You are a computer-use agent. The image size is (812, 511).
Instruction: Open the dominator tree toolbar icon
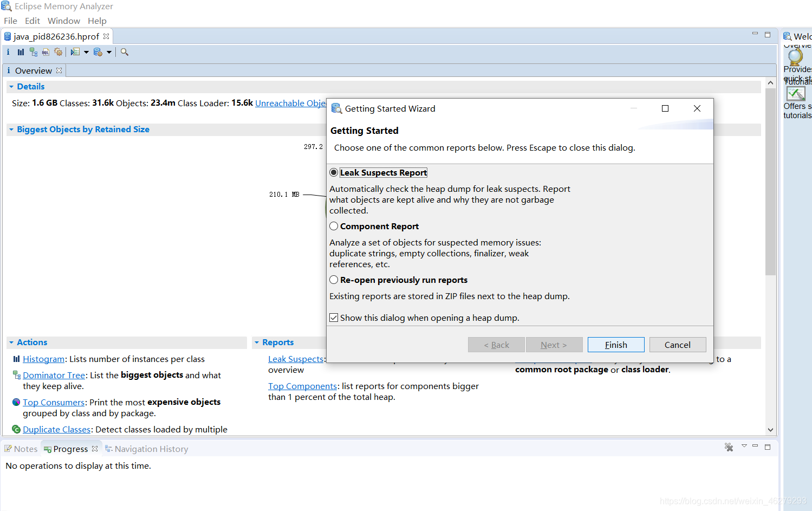tap(34, 52)
